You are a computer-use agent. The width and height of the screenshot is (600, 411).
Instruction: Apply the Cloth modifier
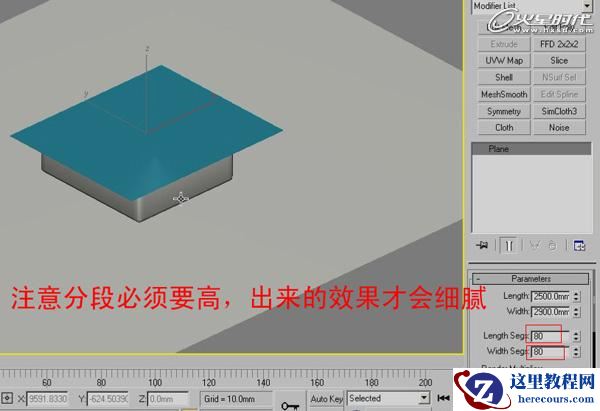504,127
